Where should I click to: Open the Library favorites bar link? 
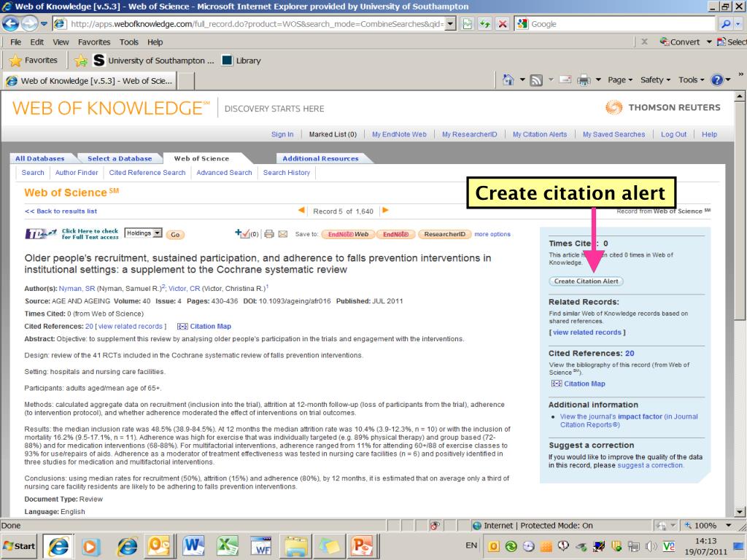[x=242, y=61]
